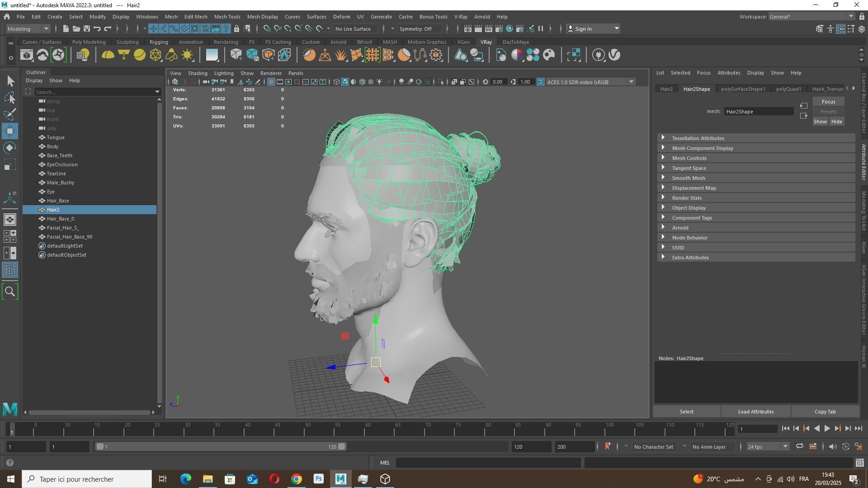Click the V-Ray dome light shelf icon

click(x=108, y=55)
